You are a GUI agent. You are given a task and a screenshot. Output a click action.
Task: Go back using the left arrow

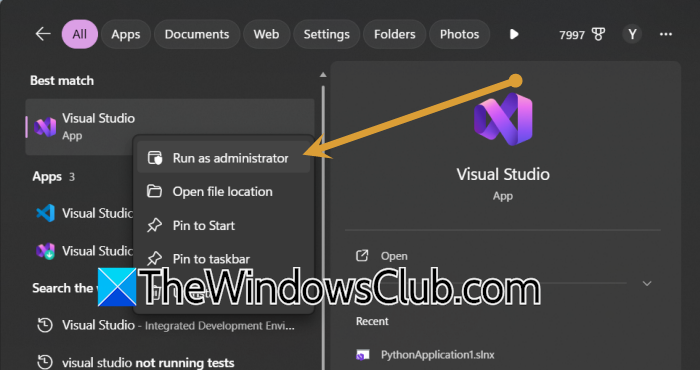pyautogui.click(x=43, y=34)
